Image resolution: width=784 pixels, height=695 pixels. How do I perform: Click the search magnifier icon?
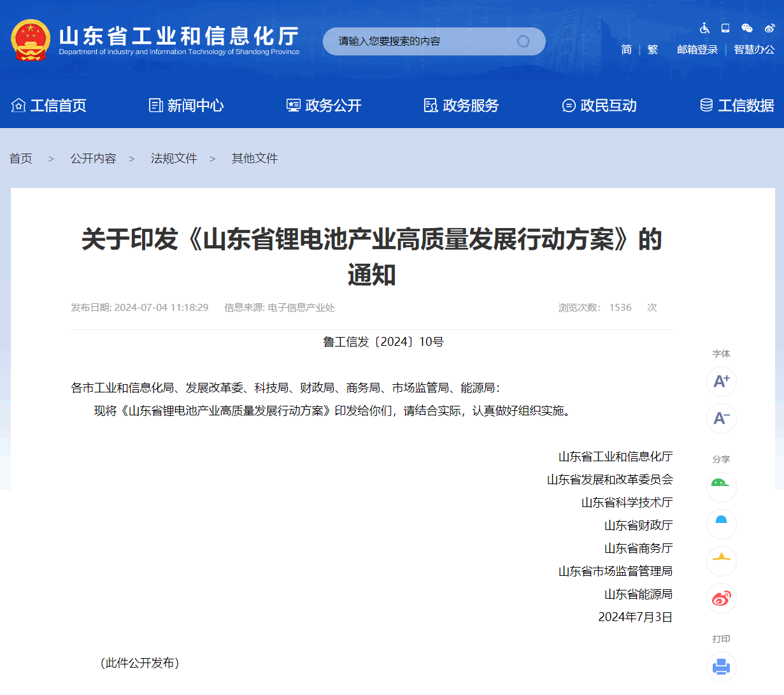524,41
